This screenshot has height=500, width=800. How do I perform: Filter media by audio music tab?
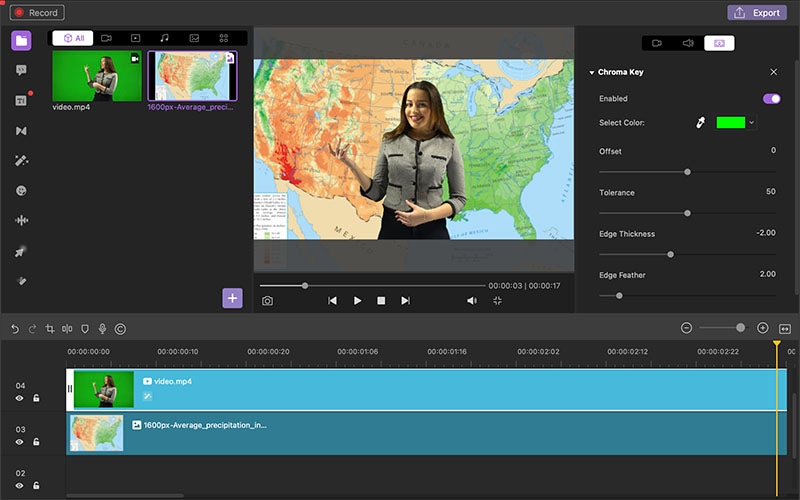coord(164,38)
